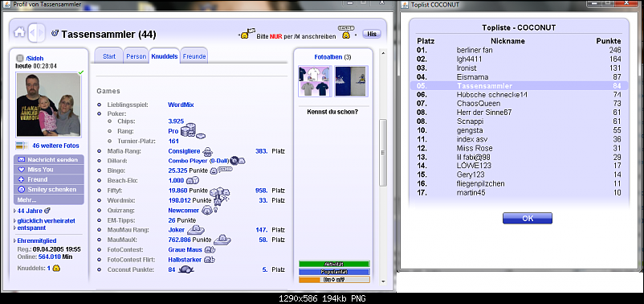Click Coconut Punkte coconut icon
Screen dimensions: 644x304
point(186,269)
